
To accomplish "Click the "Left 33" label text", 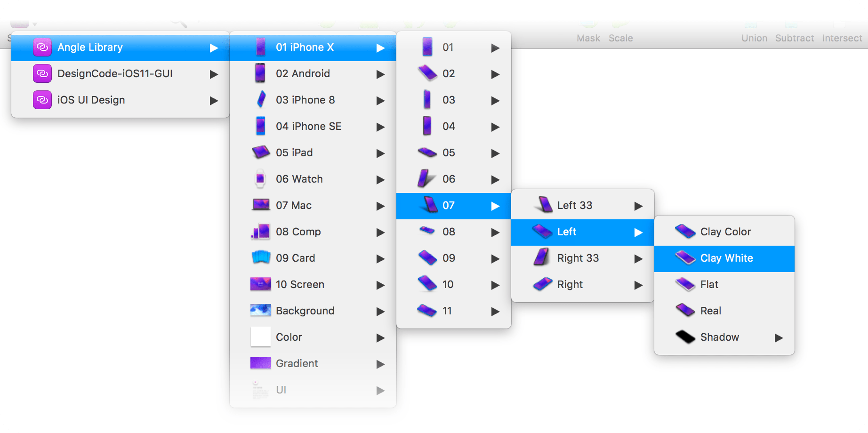I will click(x=575, y=206).
